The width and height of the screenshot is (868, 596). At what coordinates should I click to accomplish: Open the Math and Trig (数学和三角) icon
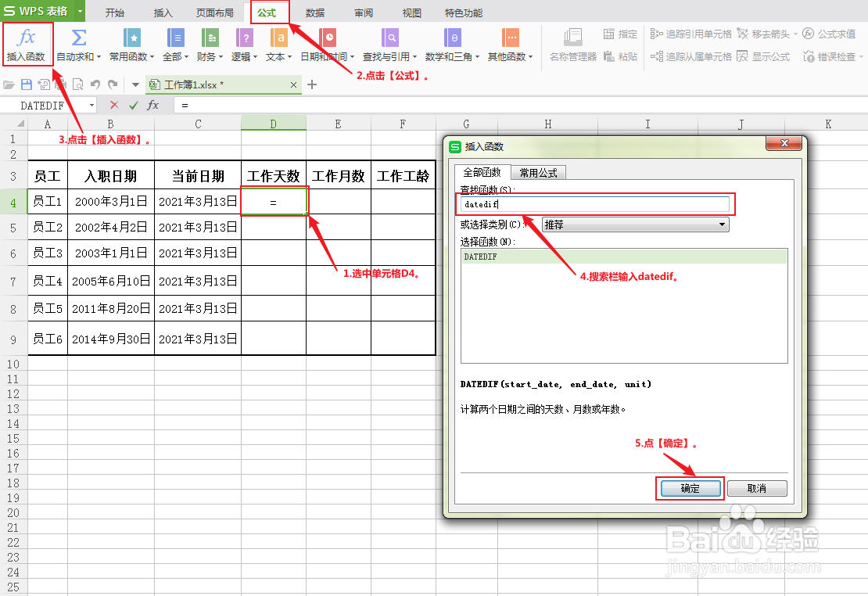452,38
